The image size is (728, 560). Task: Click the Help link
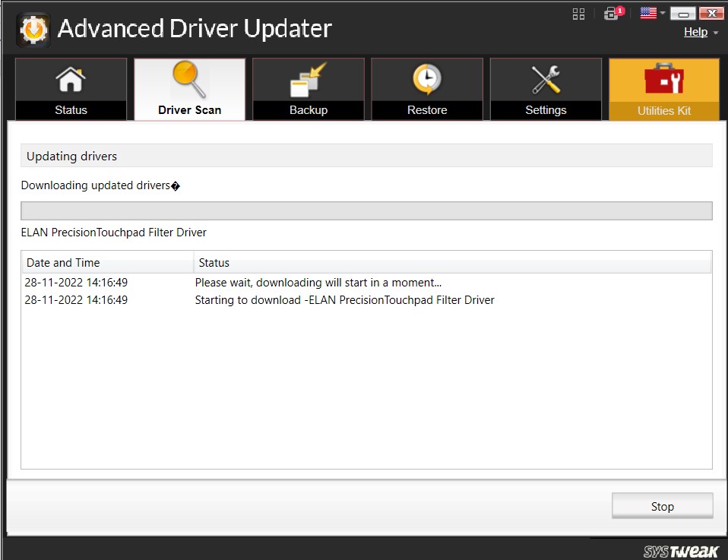click(695, 32)
